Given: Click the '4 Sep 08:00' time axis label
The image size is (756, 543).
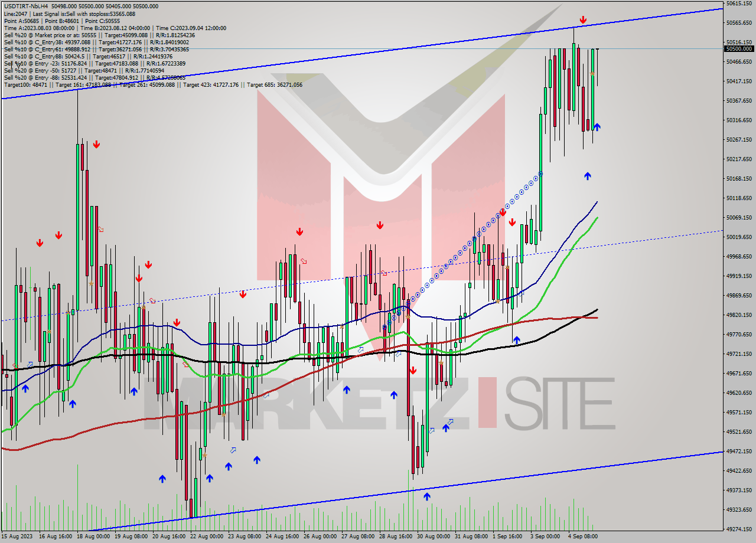Looking at the screenshot, I should click(583, 537).
